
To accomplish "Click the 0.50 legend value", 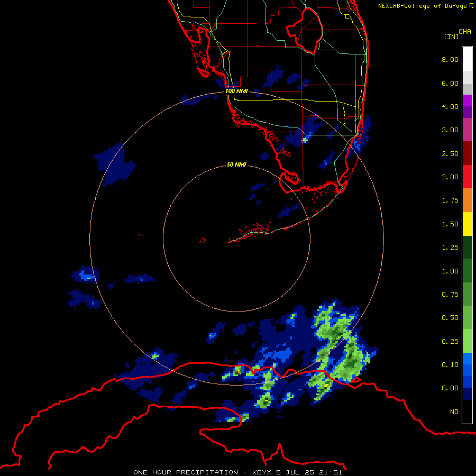I will (x=450, y=318).
